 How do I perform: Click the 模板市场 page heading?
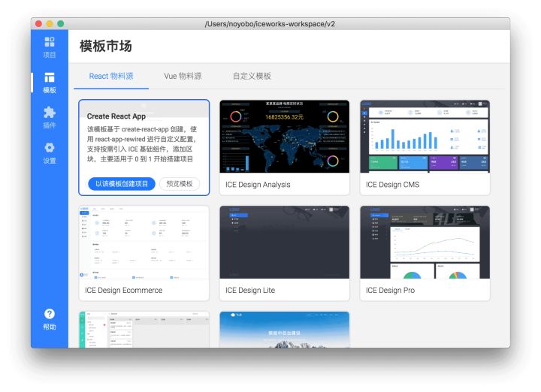(106, 47)
